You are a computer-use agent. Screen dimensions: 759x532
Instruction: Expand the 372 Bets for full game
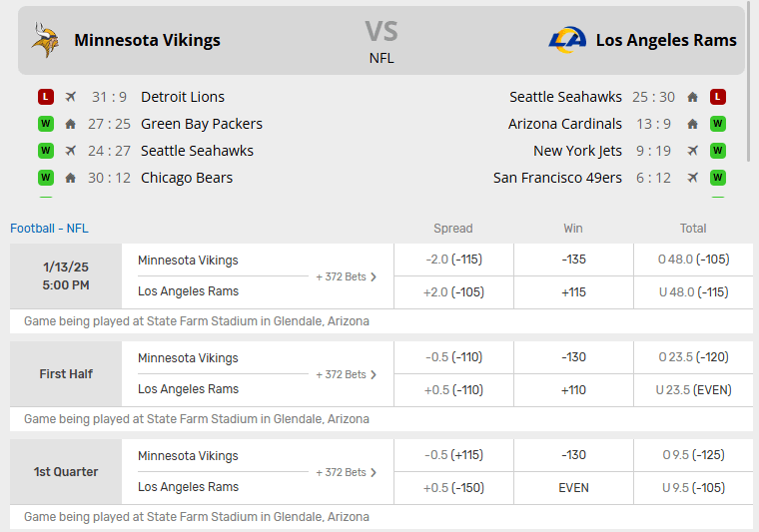tap(347, 276)
